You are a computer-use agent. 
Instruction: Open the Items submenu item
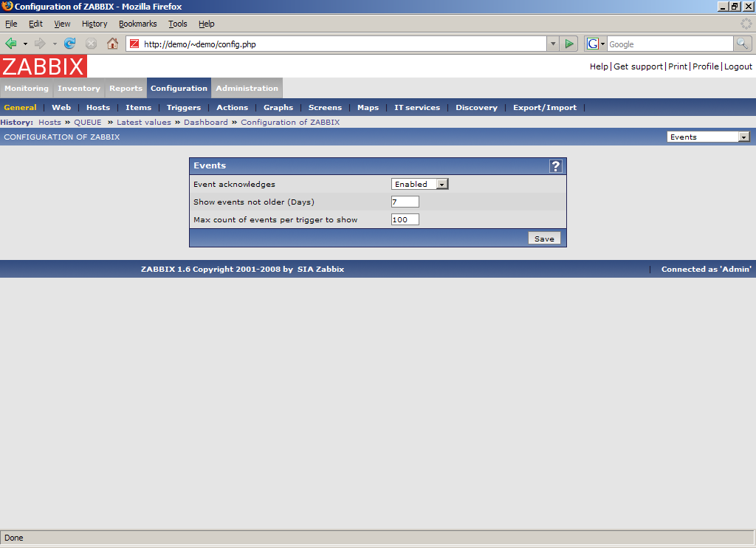(x=138, y=108)
